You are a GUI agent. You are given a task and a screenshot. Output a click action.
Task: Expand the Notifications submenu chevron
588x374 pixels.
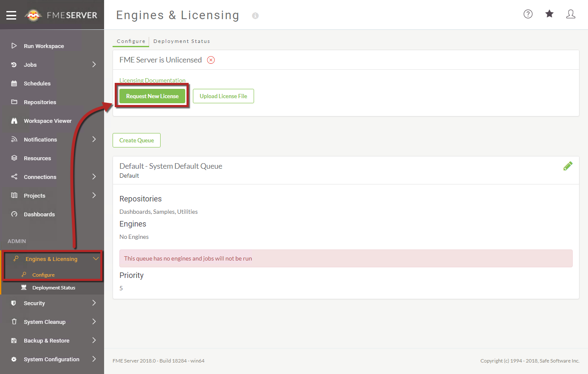click(94, 139)
